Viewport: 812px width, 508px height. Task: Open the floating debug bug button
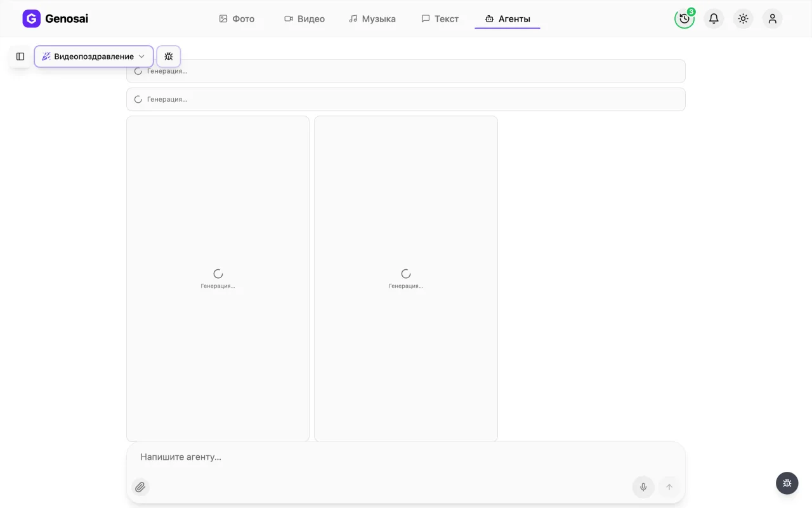click(787, 483)
